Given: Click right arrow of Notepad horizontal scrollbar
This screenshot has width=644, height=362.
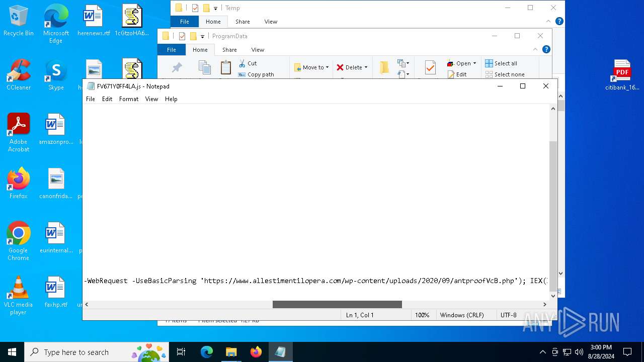Looking at the screenshot, I should (x=544, y=304).
